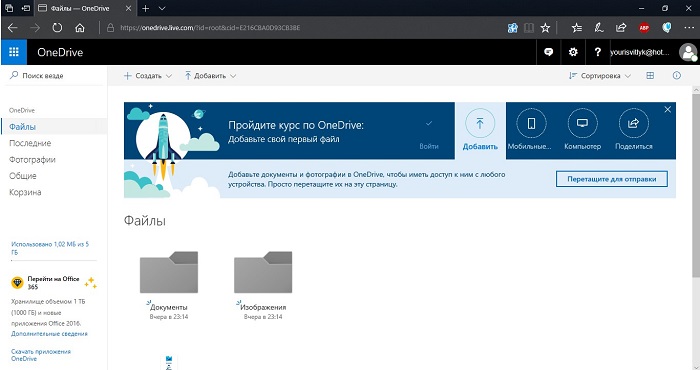
Task: Show tab previews chevron
Action: pyautogui.click(x=162, y=8)
